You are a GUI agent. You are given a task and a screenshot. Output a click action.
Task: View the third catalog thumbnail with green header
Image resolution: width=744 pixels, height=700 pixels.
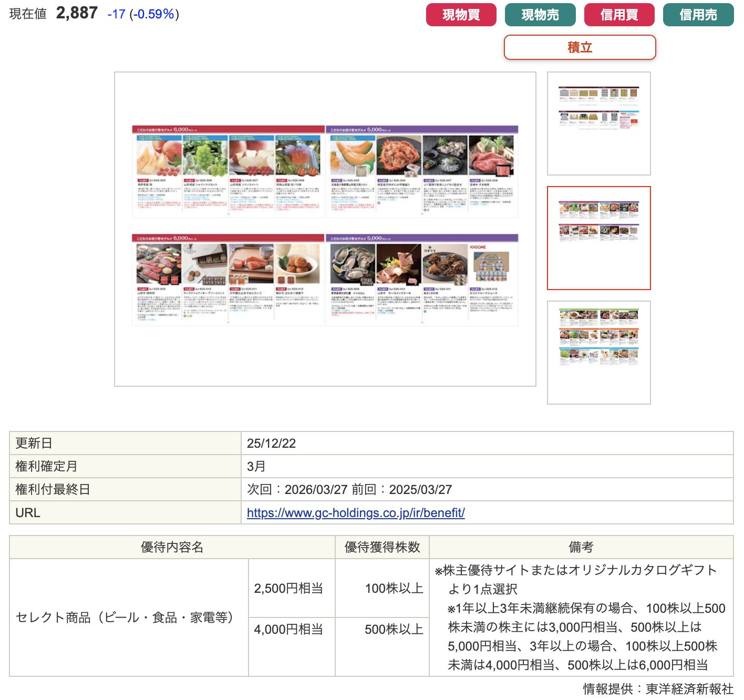pos(598,352)
